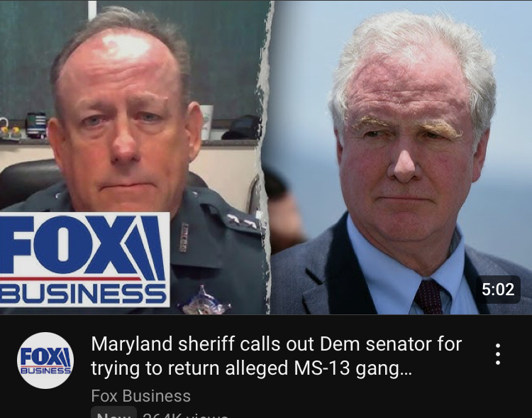Click the New badge under channel name
The width and height of the screenshot is (532, 418).
[113, 412]
